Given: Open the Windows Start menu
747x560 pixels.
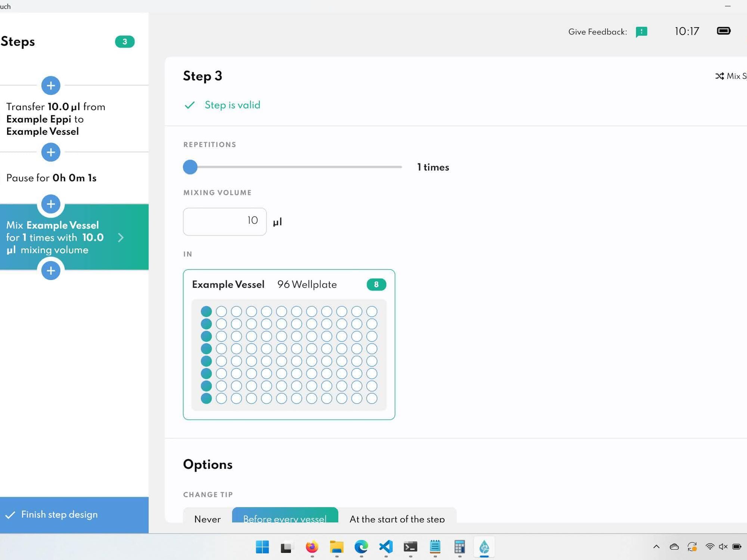Looking at the screenshot, I should (262, 547).
